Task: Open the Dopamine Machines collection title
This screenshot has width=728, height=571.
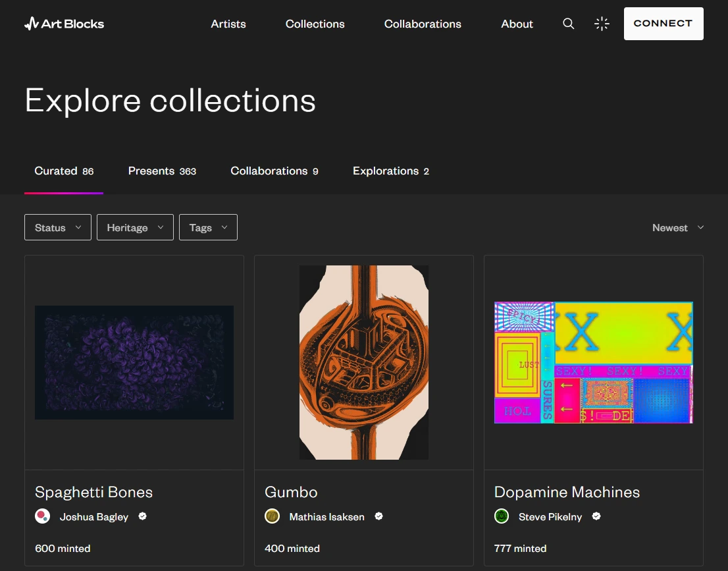Action: (x=567, y=492)
